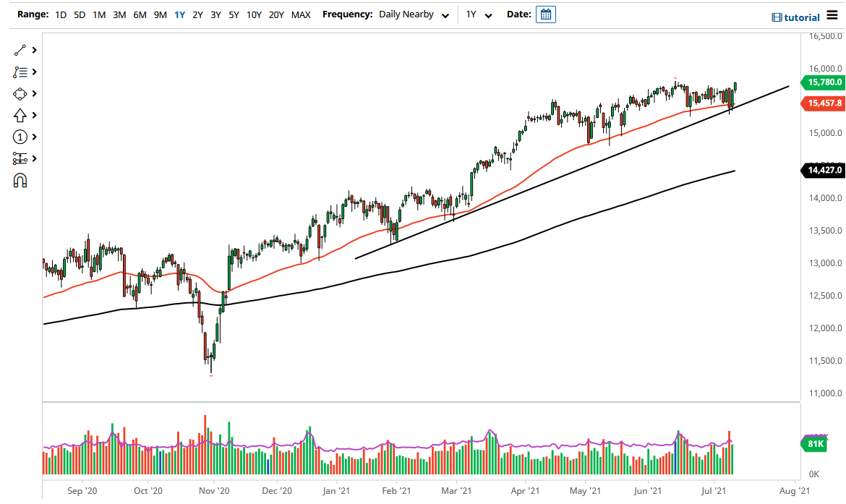Click the Aug '21 date axis label
Screen dimensions: 846x504
pyautogui.click(x=795, y=490)
